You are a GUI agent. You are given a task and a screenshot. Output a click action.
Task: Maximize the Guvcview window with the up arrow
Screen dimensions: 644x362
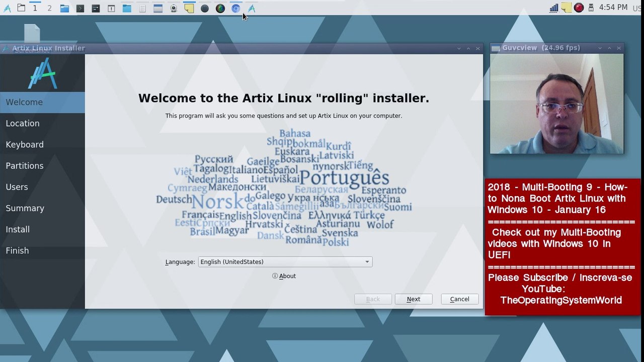[609, 48]
